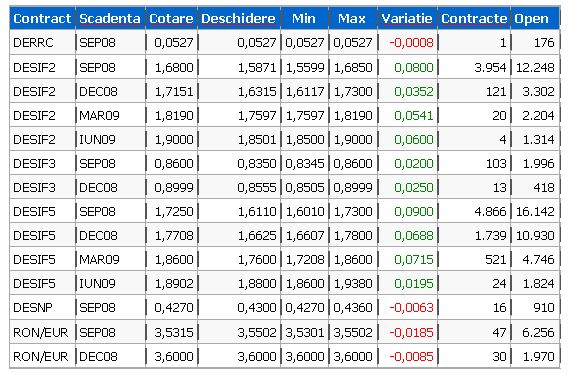The width and height of the screenshot is (569, 373).
Task: Select contracts count 103
Action: pos(496,164)
